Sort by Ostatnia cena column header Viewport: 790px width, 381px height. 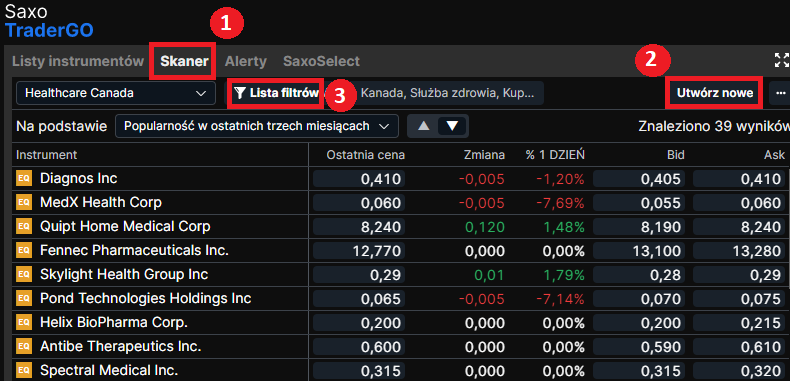pos(365,155)
